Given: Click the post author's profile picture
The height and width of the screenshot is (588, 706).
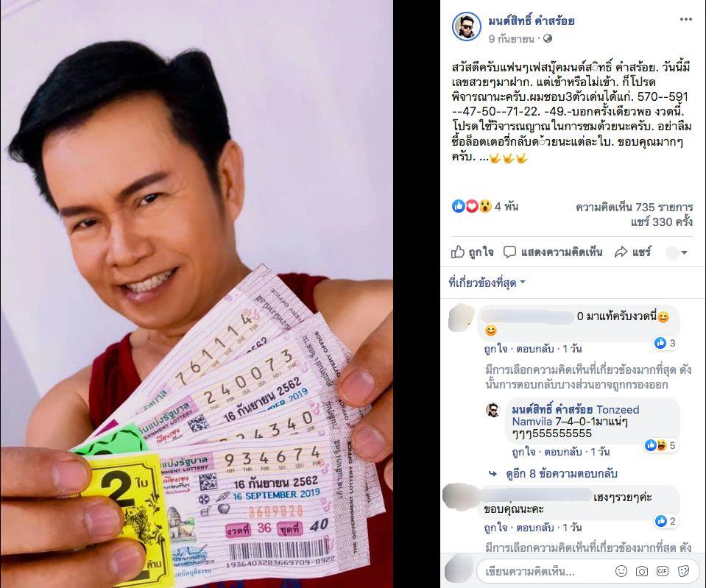Looking at the screenshot, I should tap(467, 26).
